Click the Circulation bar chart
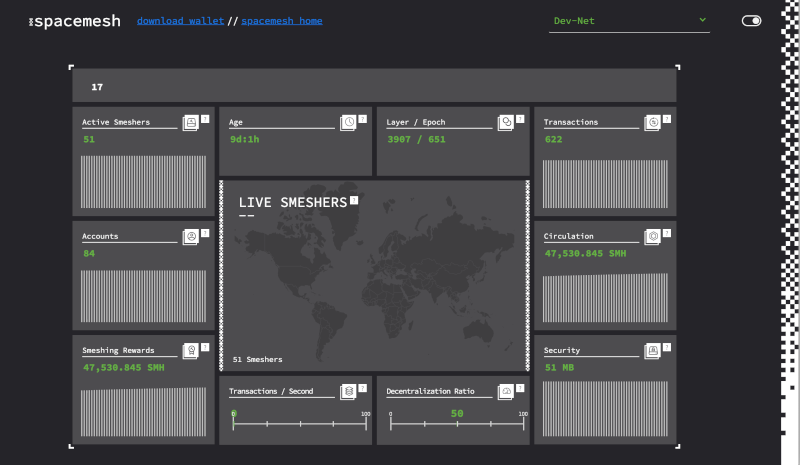The height and width of the screenshot is (465, 800). [x=605, y=298]
